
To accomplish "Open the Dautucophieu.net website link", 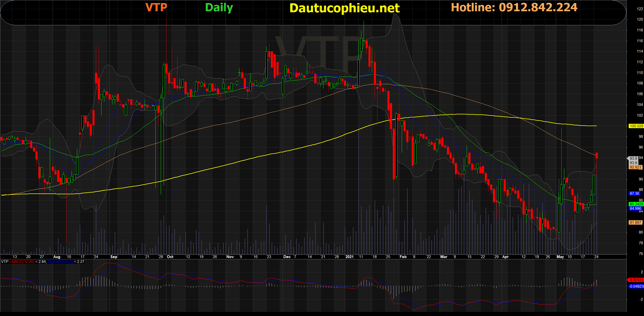I will (x=344, y=8).
